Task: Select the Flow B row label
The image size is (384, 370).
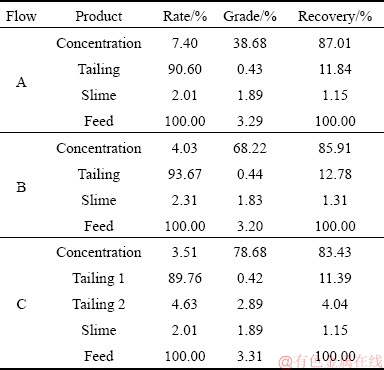Action: pos(21,187)
